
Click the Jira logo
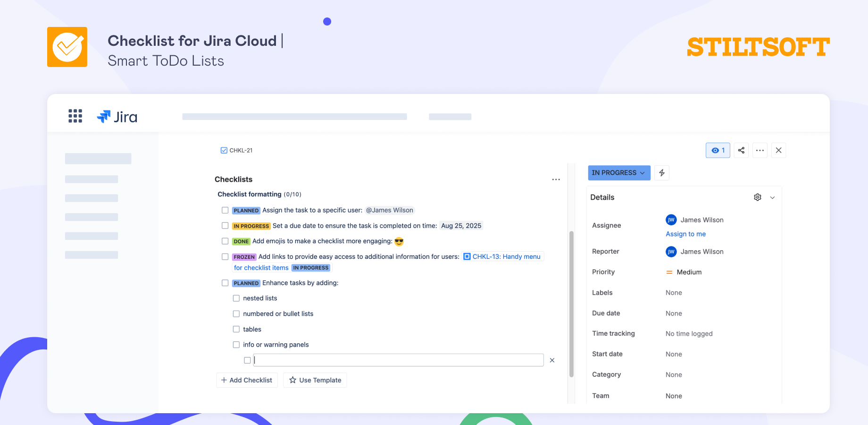tap(117, 116)
